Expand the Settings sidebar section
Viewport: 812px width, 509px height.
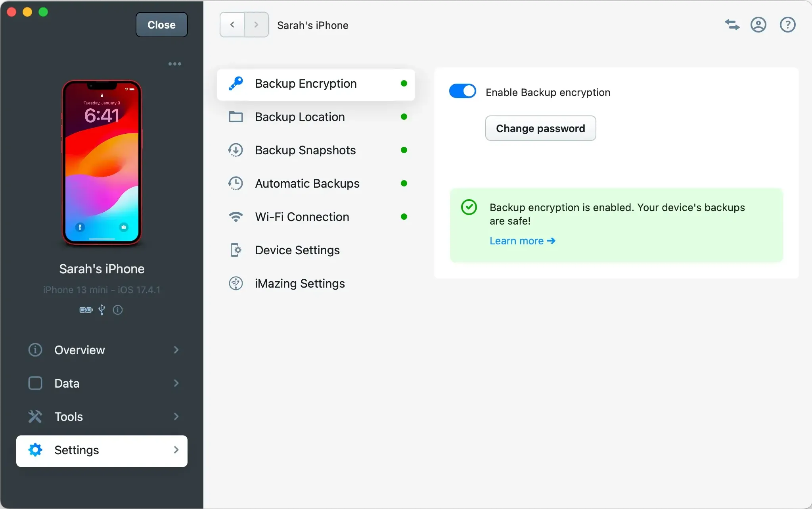pos(101,450)
